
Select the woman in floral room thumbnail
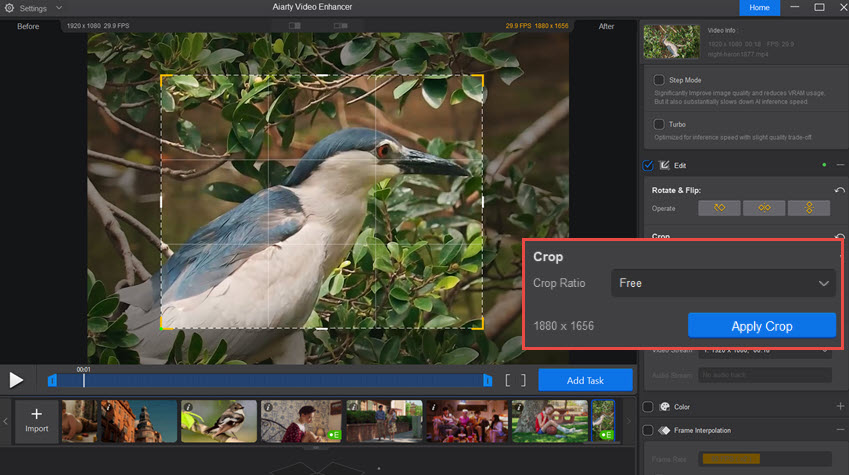coord(301,421)
